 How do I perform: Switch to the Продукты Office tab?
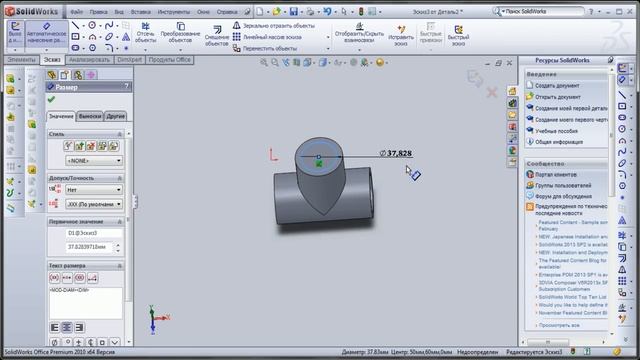tap(169, 60)
